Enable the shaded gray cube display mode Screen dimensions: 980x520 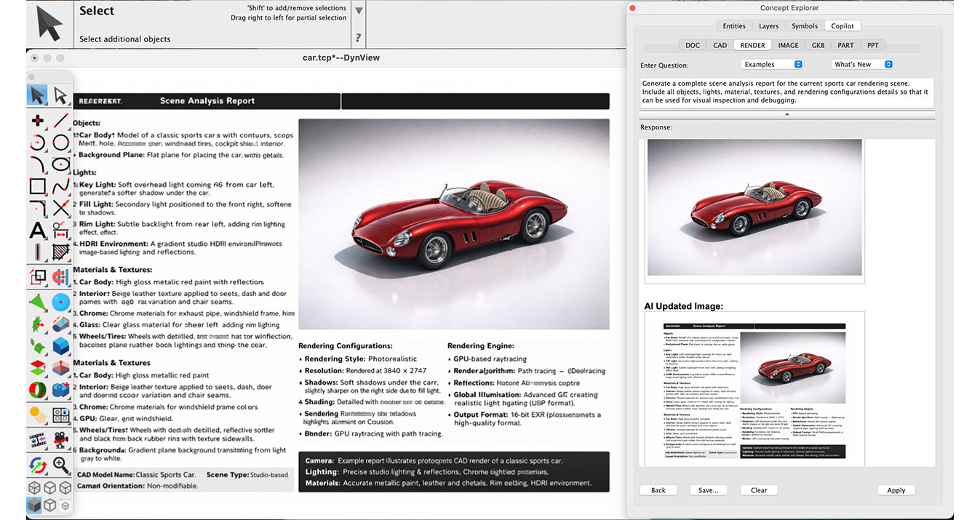34,505
